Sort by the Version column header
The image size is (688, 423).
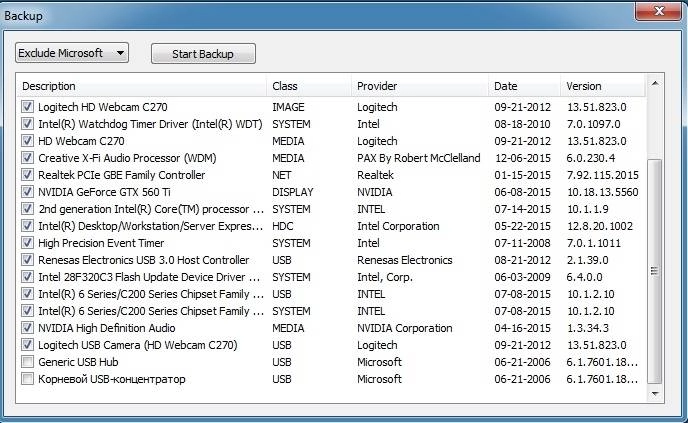click(x=603, y=86)
